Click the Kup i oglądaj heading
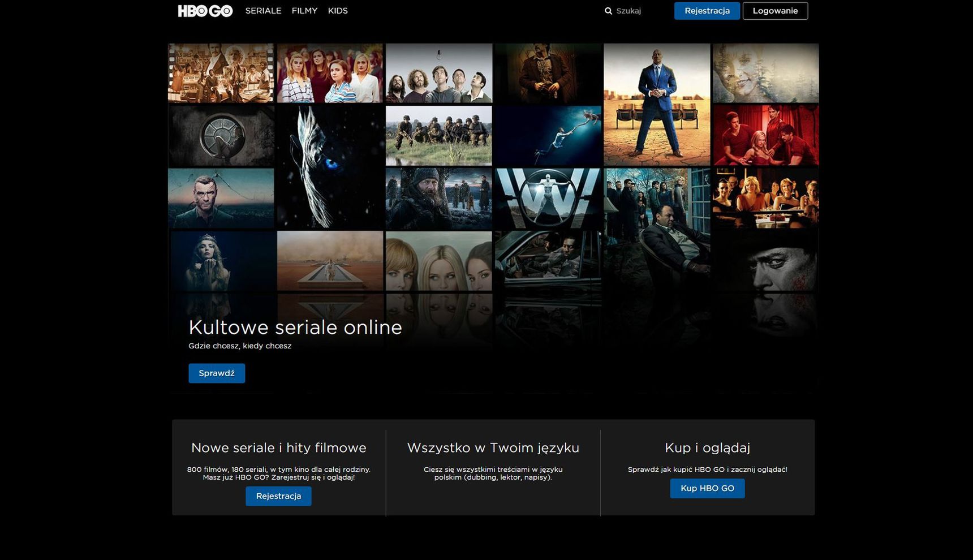973x560 pixels. [708, 447]
